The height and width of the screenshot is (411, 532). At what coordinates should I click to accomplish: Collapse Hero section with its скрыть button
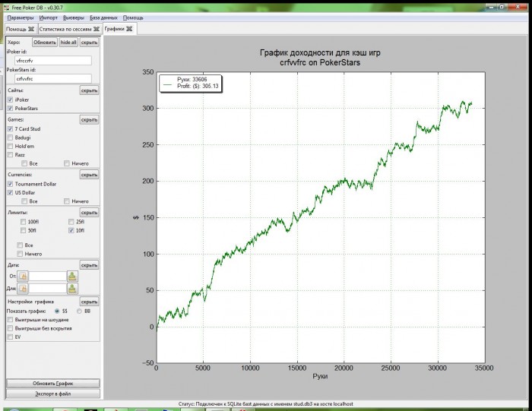click(89, 43)
